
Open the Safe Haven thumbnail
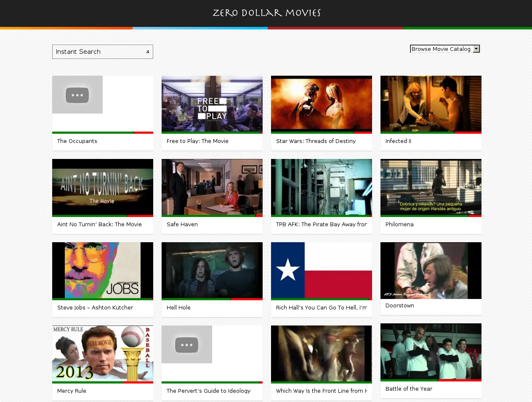212,187
